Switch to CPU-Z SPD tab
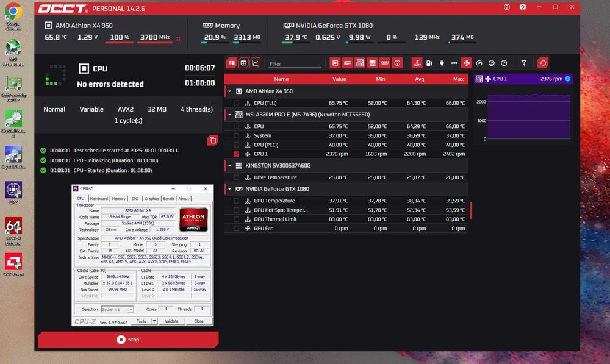The width and height of the screenshot is (610, 364). click(135, 198)
